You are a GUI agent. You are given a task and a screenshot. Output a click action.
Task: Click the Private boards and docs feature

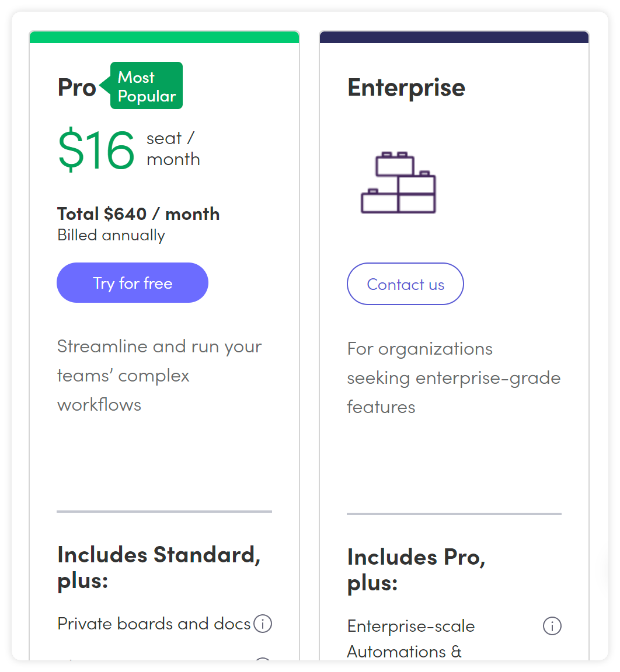[x=154, y=624]
